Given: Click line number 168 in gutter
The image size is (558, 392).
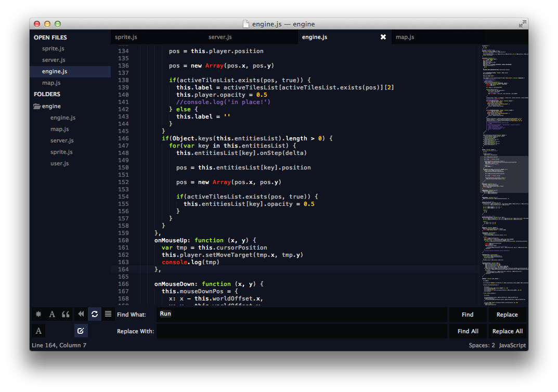Looking at the screenshot, I should coord(123,299).
